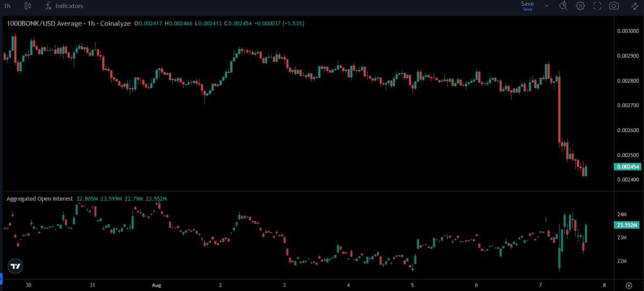The image size is (644, 291).
Task: Click the TradingView logo
Action: [15, 266]
